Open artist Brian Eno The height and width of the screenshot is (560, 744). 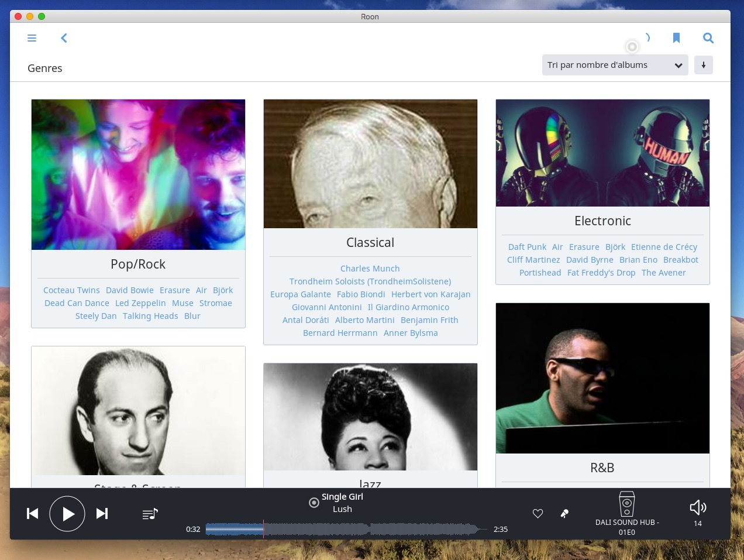point(638,260)
